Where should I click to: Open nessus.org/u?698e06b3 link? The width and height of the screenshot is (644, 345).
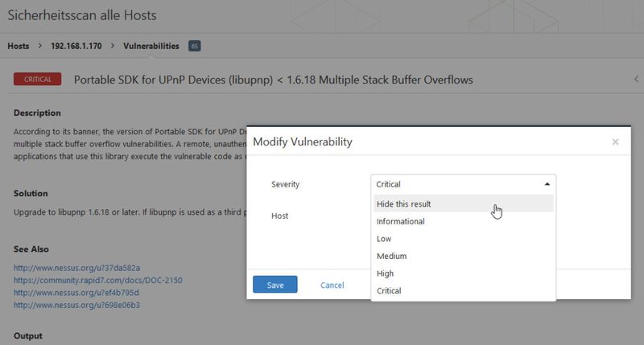pyautogui.click(x=76, y=305)
